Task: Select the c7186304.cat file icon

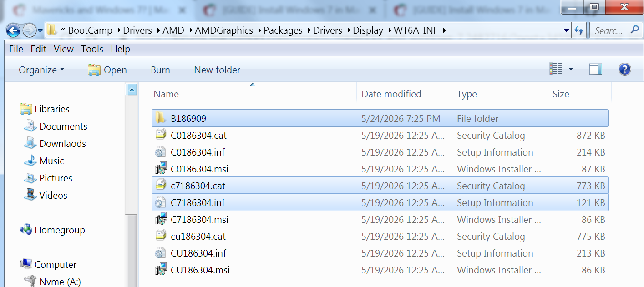Action: pyautogui.click(x=161, y=186)
